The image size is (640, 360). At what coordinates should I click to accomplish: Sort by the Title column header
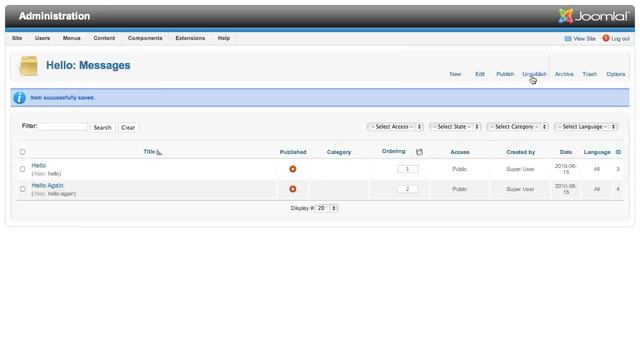[149, 151]
